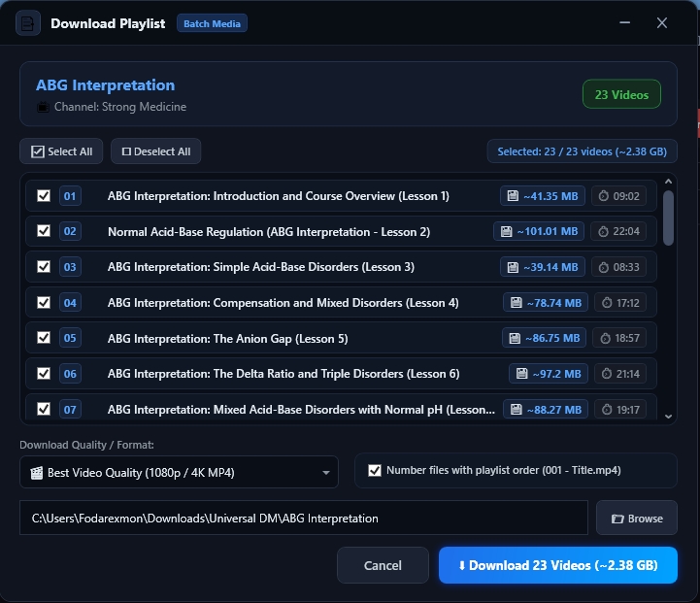Click the 23 Videos green badge
700x603 pixels.
[x=621, y=94]
